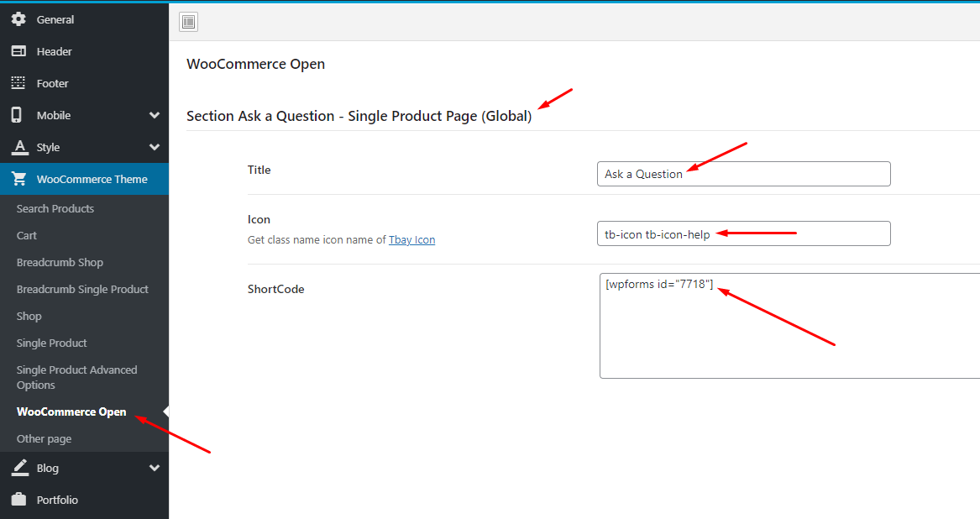Click the Style letter icon

point(18,147)
